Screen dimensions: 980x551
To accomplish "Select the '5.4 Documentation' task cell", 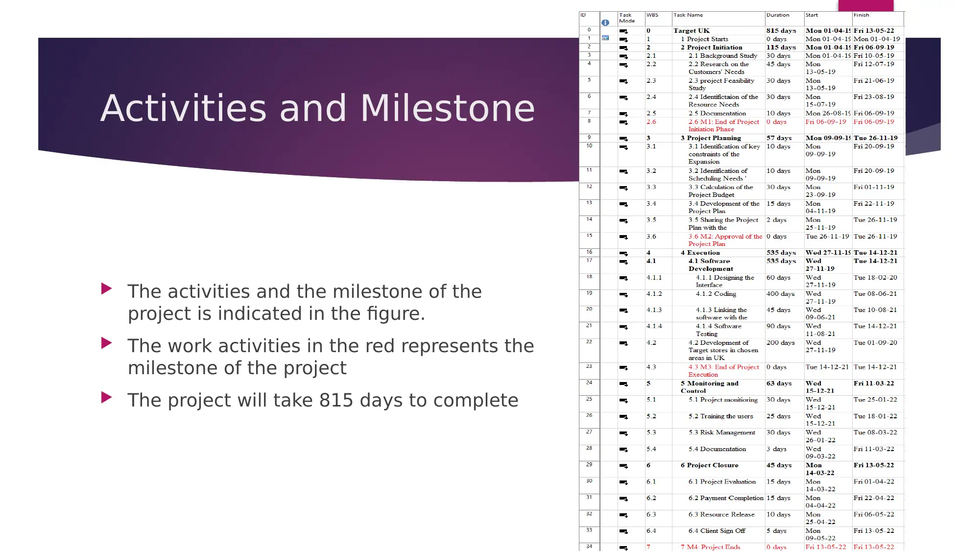I will pos(718,453).
